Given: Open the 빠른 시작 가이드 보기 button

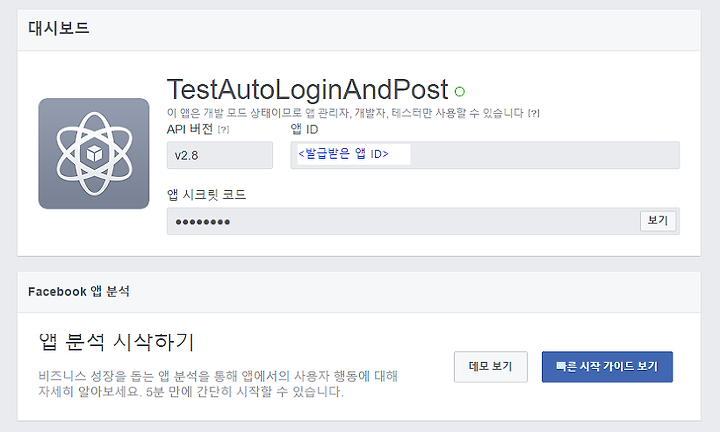Looking at the screenshot, I should 607,366.
